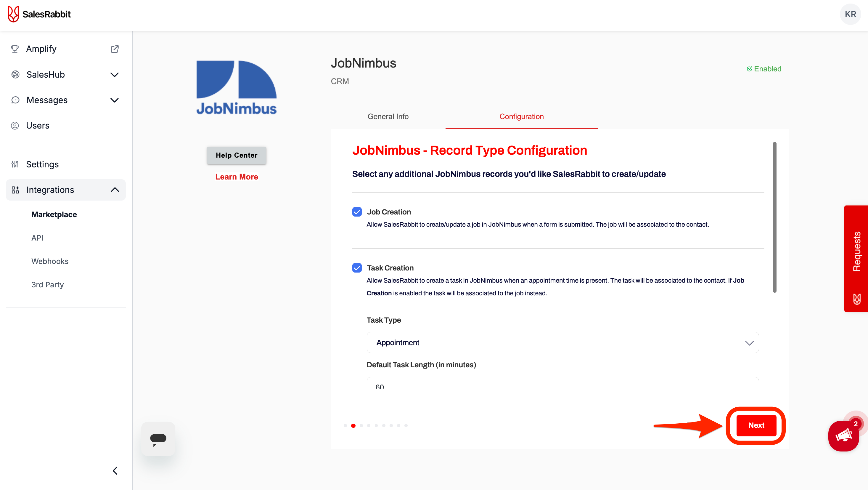
Task: Click the Learn More link
Action: click(237, 177)
